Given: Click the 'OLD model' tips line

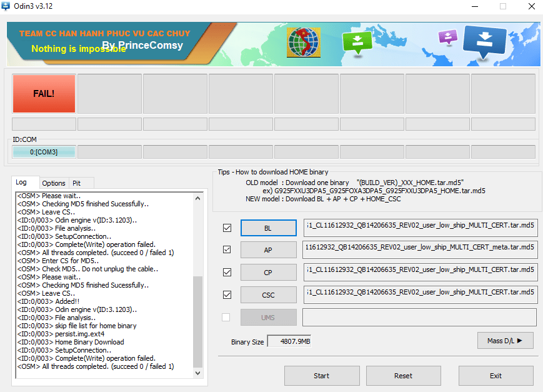Looking at the screenshot, I should 355,183.
